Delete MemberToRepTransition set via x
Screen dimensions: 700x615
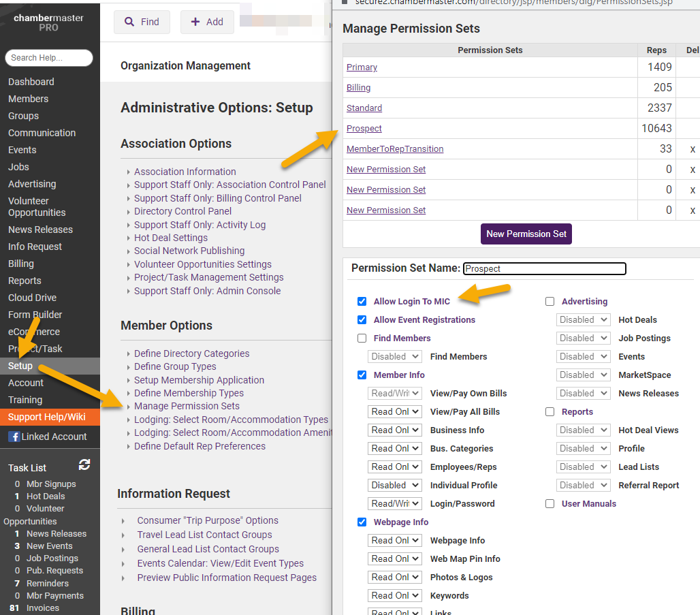point(693,149)
